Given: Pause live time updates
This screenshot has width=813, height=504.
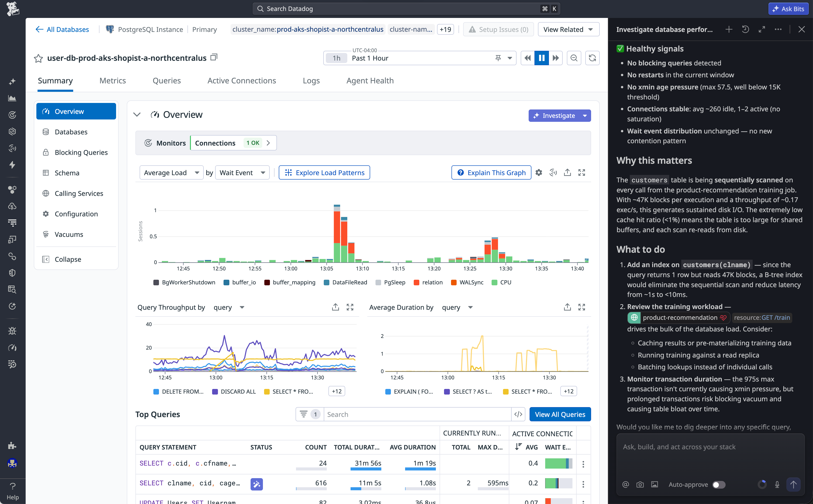Looking at the screenshot, I should click(541, 58).
